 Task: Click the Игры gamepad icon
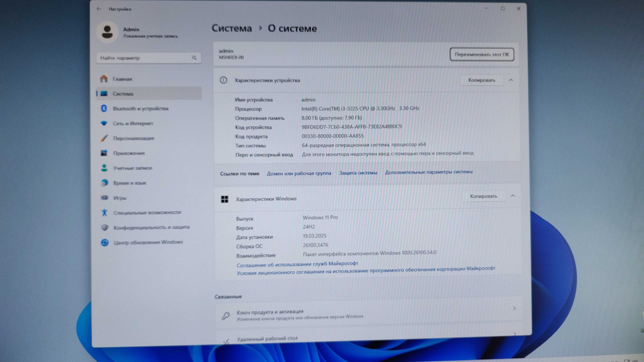click(104, 198)
